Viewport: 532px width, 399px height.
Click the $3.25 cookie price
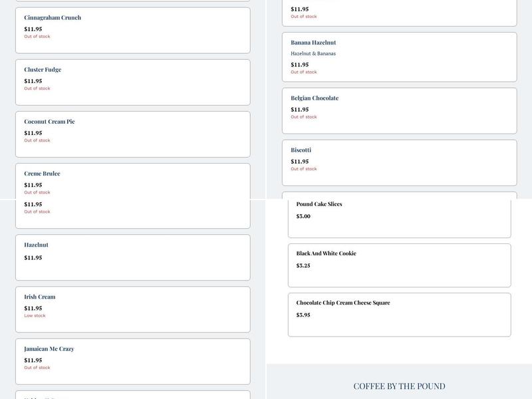pyautogui.click(x=303, y=265)
